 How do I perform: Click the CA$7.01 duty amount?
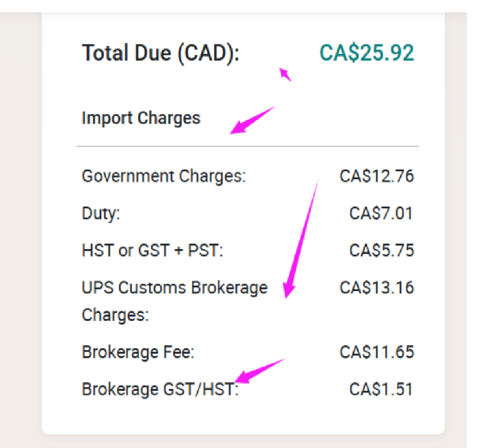(381, 214)
